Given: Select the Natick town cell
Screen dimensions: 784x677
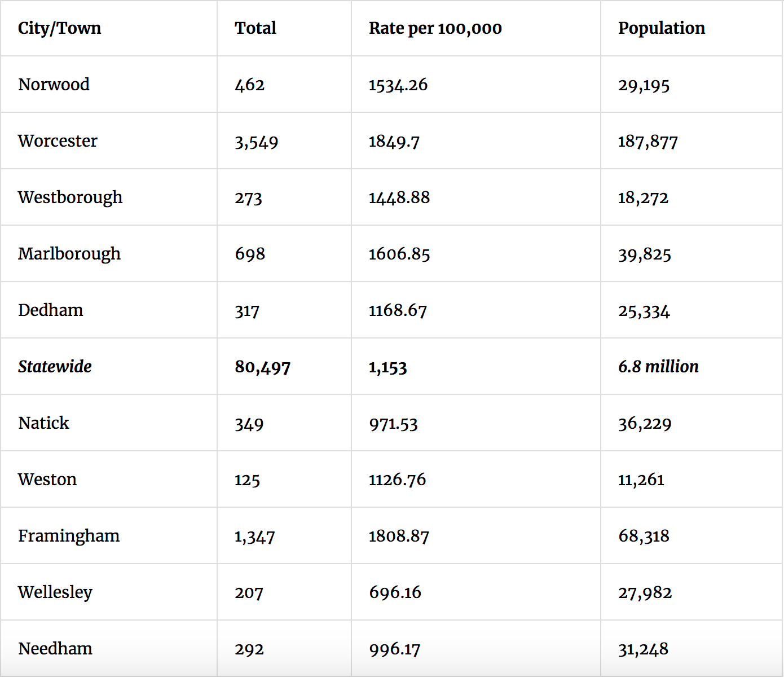Looking at the screenshot, I should click(43, 423).
